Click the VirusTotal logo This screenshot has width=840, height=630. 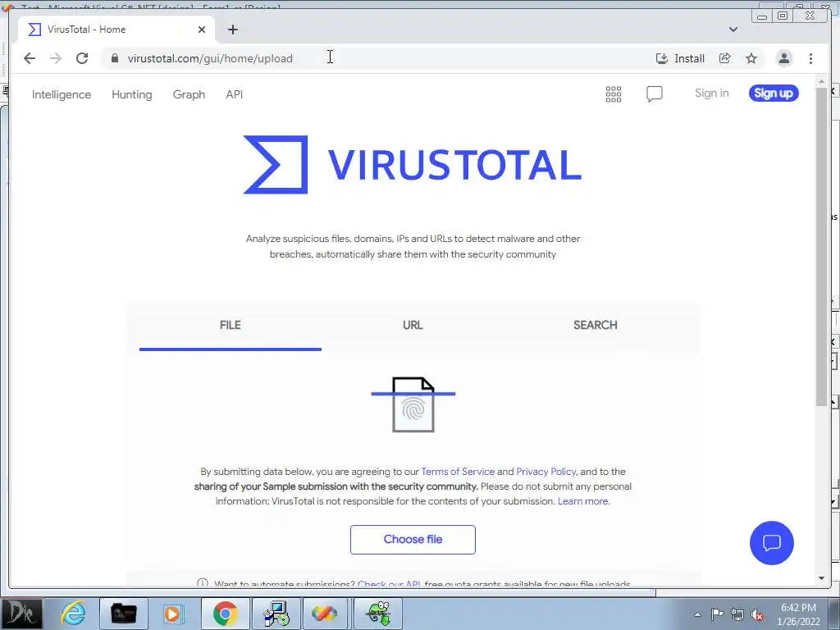[x=412, y=164]
